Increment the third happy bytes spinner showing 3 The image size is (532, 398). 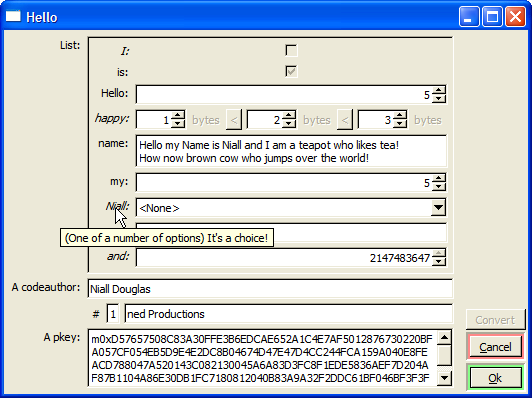point(400,115)
